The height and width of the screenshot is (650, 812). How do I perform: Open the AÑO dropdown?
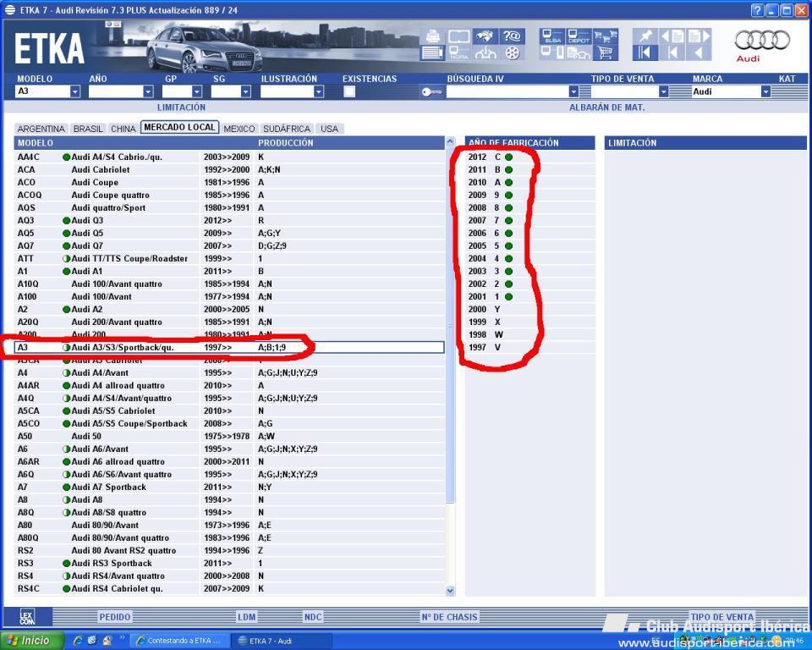148,91
